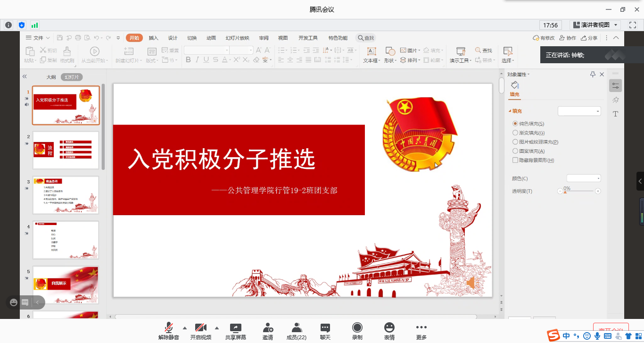Switch to the 插入 ribbon tab
This screenshot has width=644, height=343.
(154, 38)
